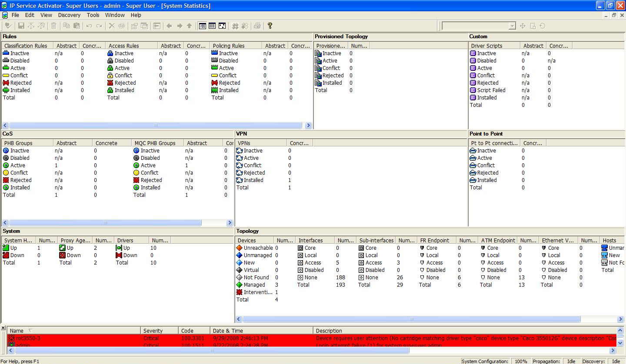The width and height of the screenshot is (626, 364).
Task: Open the View menu
Action: pyautogui.click(x=46, y=15)
